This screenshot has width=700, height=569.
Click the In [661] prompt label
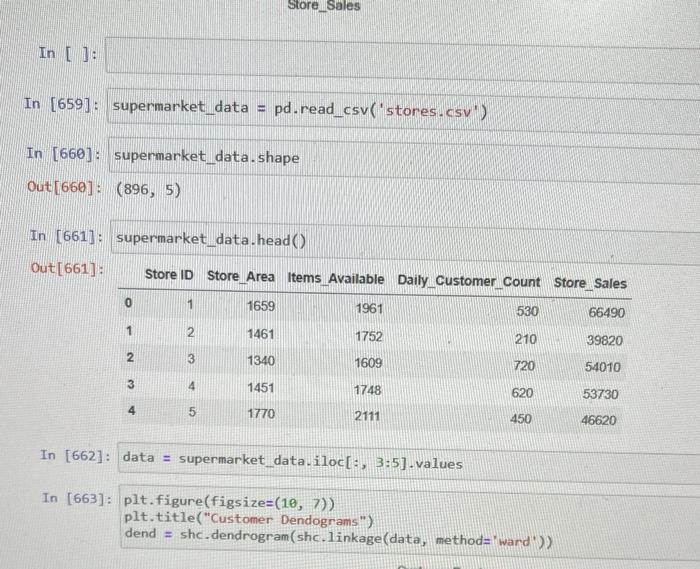(66, 236)
